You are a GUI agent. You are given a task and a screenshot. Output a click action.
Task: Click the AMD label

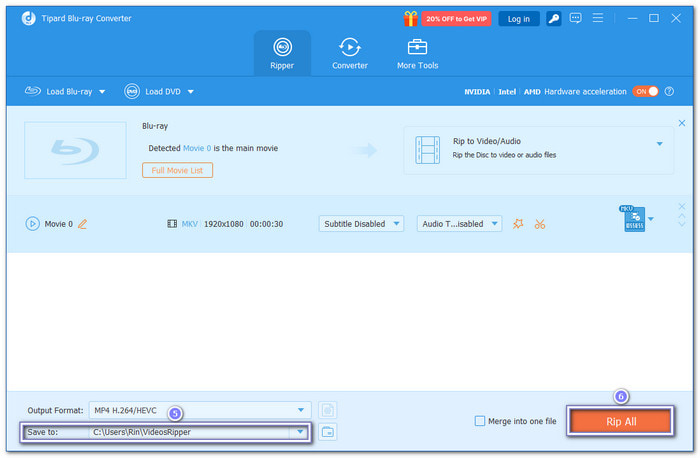pyautogui.click(x=532, y=92)
